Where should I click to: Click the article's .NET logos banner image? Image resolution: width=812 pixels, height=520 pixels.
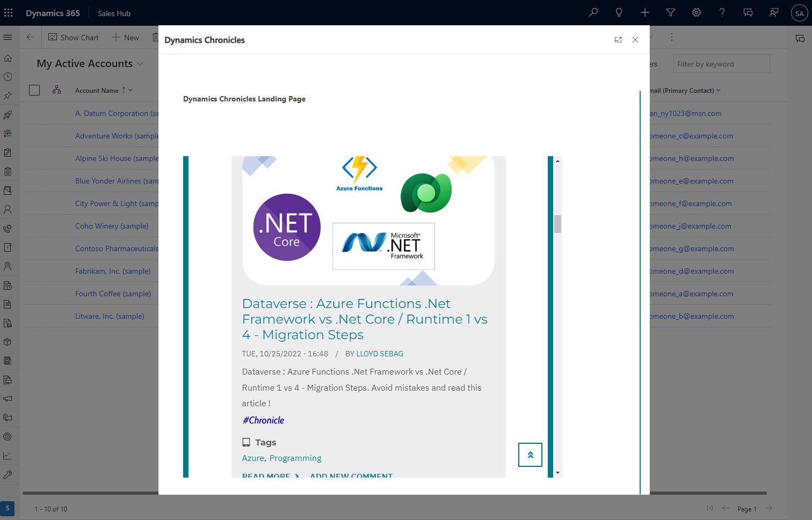[x=368, y=221]
